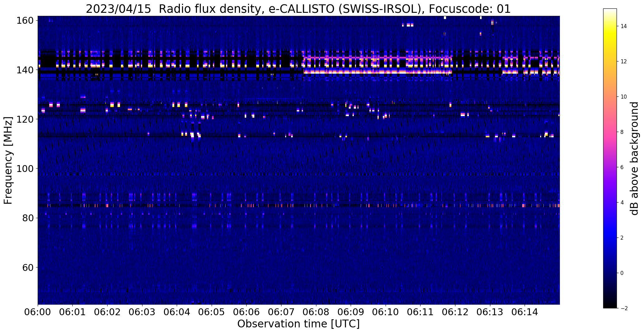
Task: Click the 06:08 time tick label
Action: tap(316, 312)
